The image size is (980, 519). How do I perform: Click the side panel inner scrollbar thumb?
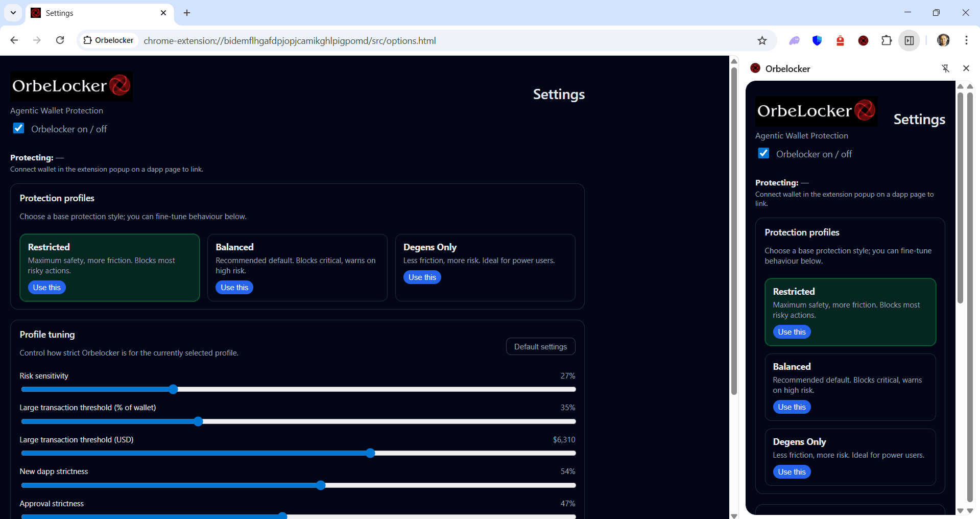coord(960,198)
